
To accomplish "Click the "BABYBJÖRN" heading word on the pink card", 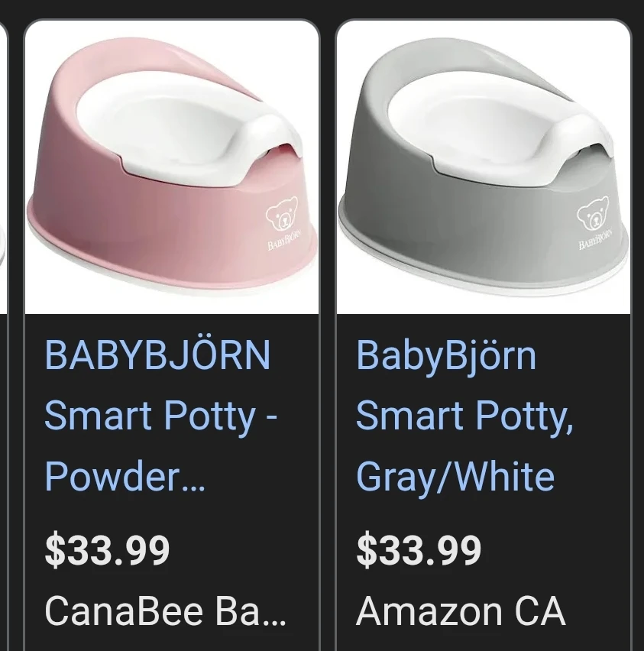I will point(157,355).
